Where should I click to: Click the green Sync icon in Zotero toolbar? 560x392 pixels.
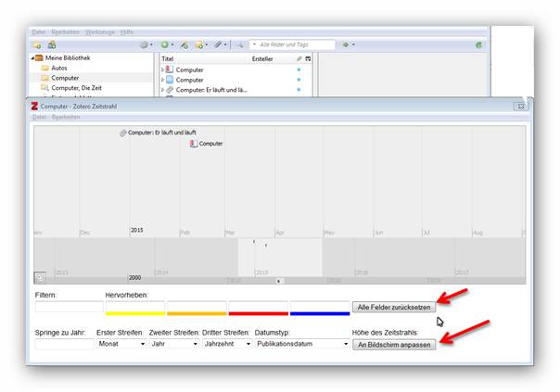point(478,45)
